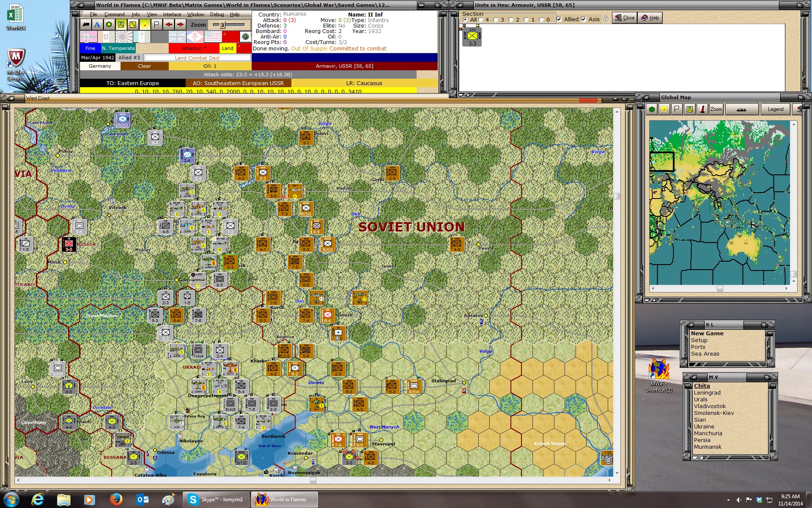Click the blue letter A toolbar icon
Image resolution: width=812 pixels, height=508 pixels.
(x=97, y=25)
